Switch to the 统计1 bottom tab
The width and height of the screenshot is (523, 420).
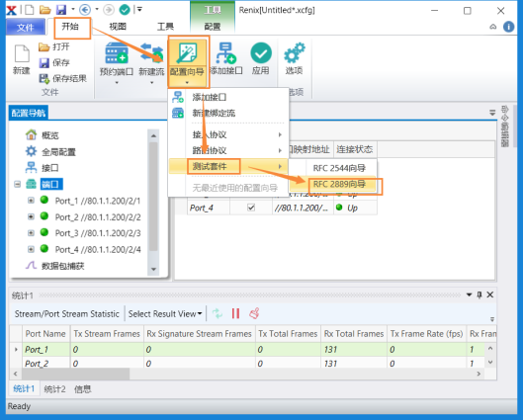pos(24,389)
